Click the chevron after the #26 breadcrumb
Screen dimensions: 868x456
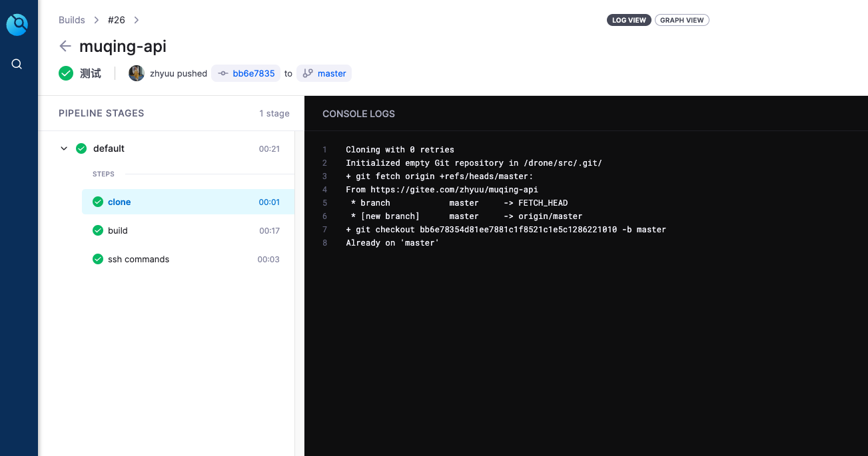(x=136, y=20)
